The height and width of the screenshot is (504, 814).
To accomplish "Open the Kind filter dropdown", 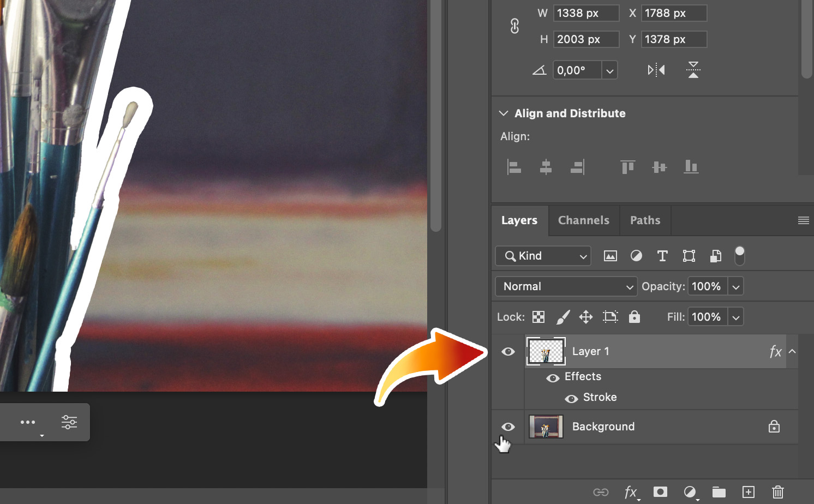I will coord(543,255).
